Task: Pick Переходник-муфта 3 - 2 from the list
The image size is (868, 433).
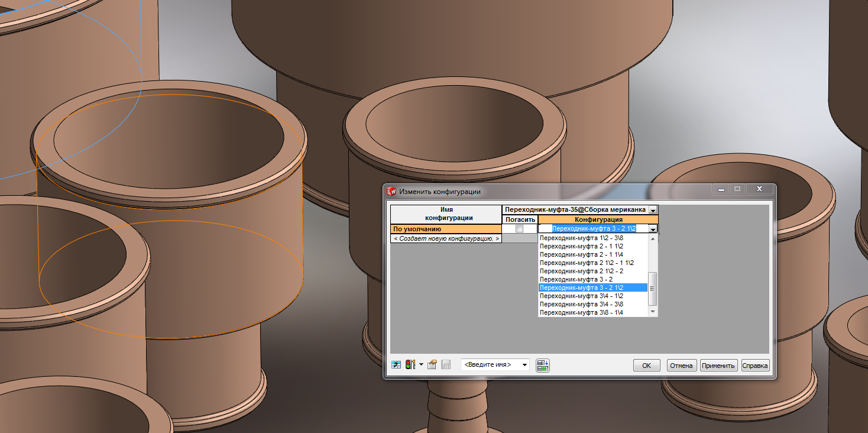Action: (593, 279)
